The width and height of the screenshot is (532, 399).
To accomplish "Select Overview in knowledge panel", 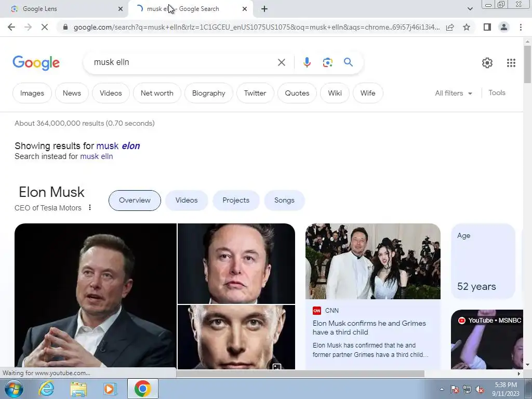I will (x=135, y=200).
